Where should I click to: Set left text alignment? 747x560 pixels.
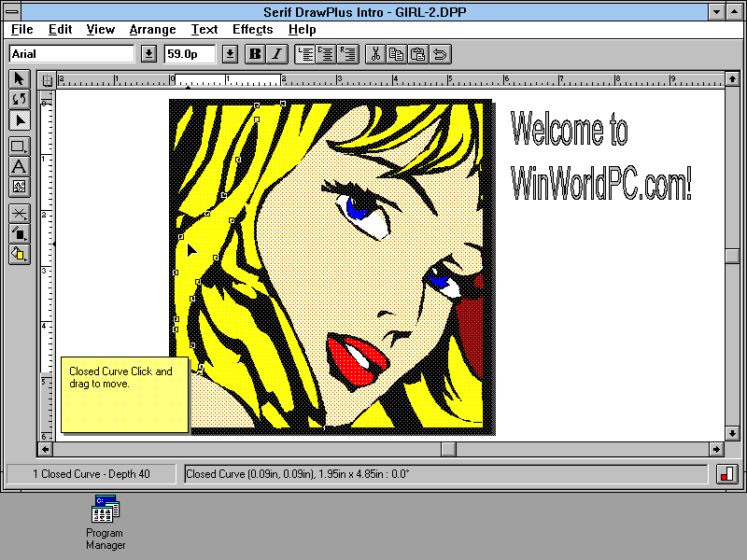[305, 54]
